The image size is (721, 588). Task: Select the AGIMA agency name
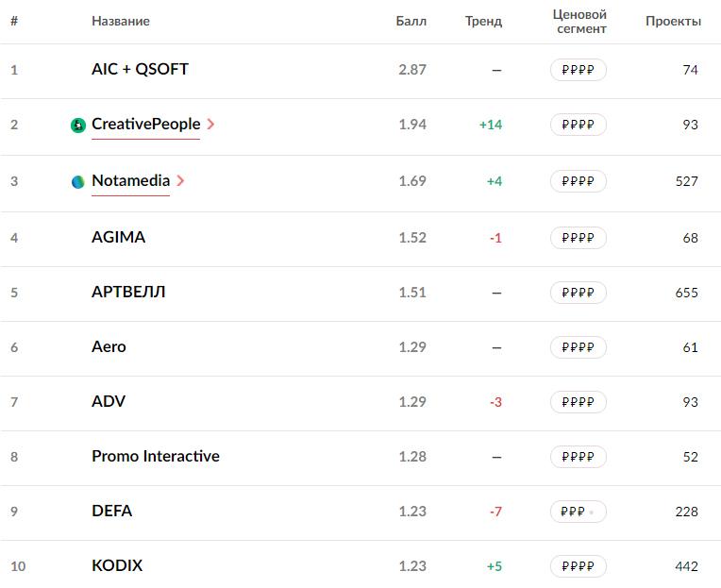[118, 238]
